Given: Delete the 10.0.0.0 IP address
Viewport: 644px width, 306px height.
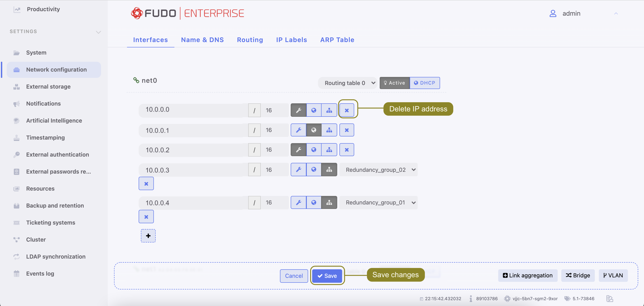Looking at the screenshot, I should coord(347,110).
